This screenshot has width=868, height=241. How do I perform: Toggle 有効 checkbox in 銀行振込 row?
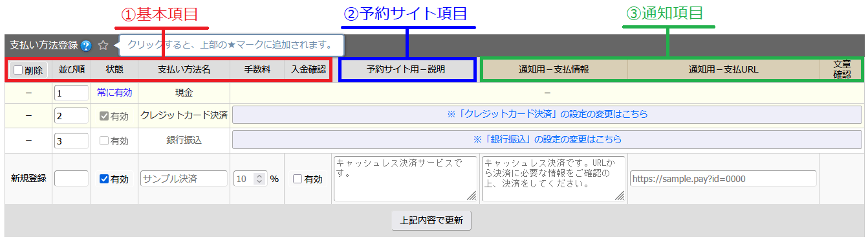pos(103,141)
